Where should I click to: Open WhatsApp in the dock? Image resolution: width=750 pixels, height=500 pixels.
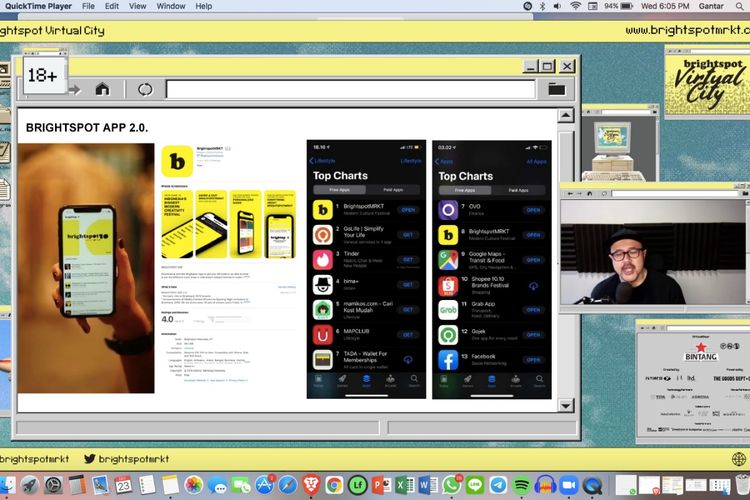point(452,485)
